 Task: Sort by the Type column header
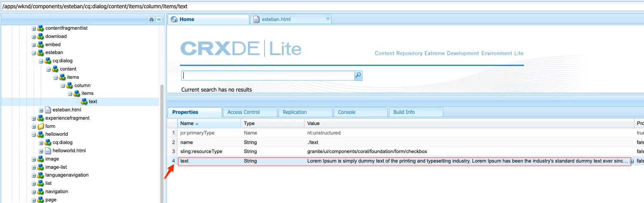[273, 123]
